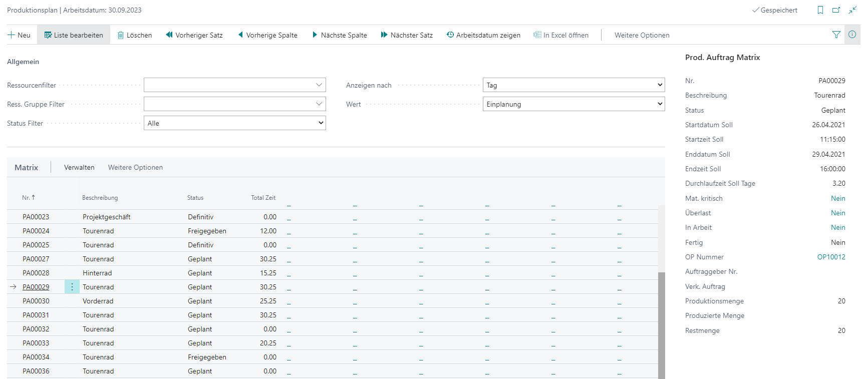The height and width of the screenshot is (379, 868).
Task: Click Total Zeit 15.25 in row PA00028
Action: (x=268, y=273)
